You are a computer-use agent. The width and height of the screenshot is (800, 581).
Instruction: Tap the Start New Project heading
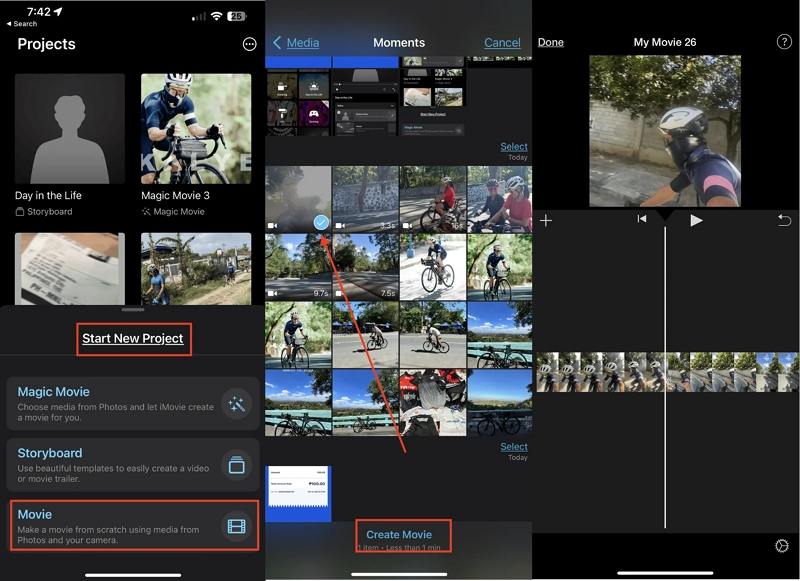coord(133,338)
